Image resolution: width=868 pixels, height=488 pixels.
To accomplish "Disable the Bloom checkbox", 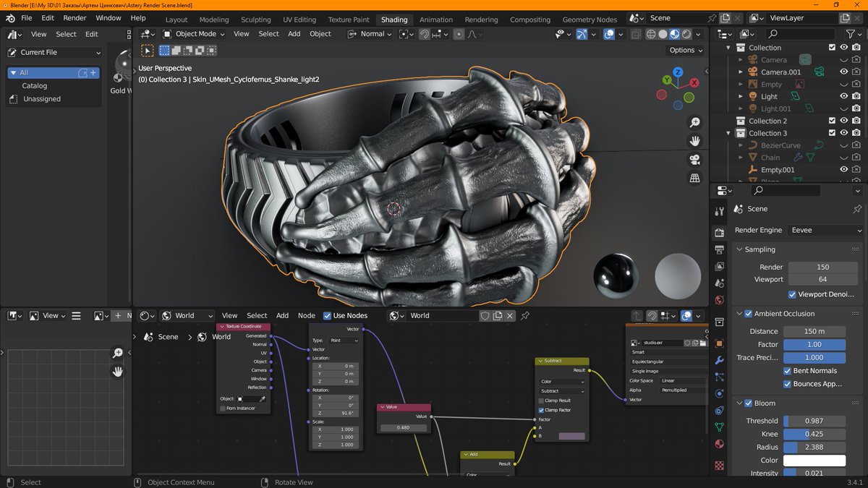I will tap(749, 403).
